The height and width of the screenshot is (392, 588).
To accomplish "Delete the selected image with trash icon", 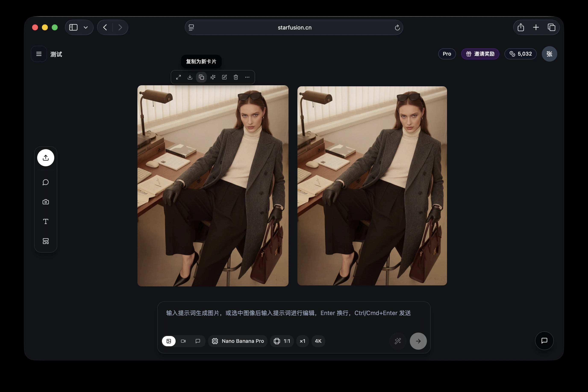I will [236, 77].
